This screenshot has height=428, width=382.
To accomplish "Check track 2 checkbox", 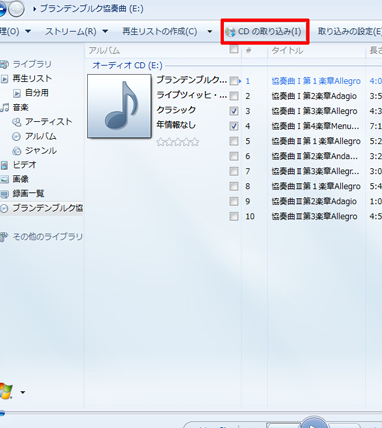I will point(234,96).
